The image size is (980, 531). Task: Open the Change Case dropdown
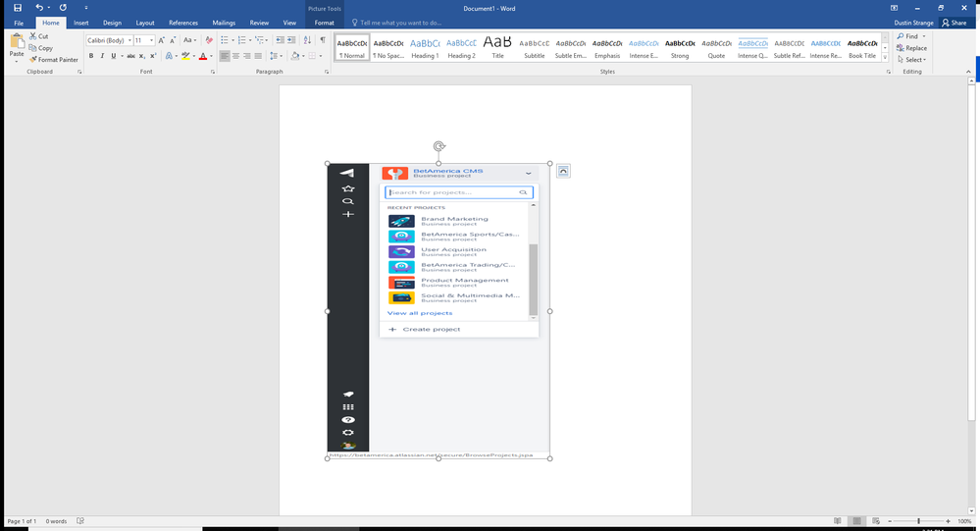coord(189,40)
